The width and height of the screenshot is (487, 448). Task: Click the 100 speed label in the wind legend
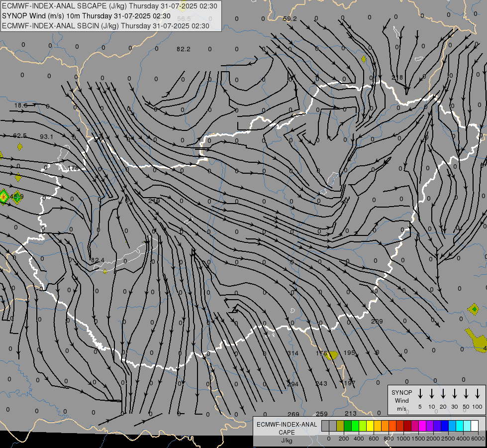478,407
